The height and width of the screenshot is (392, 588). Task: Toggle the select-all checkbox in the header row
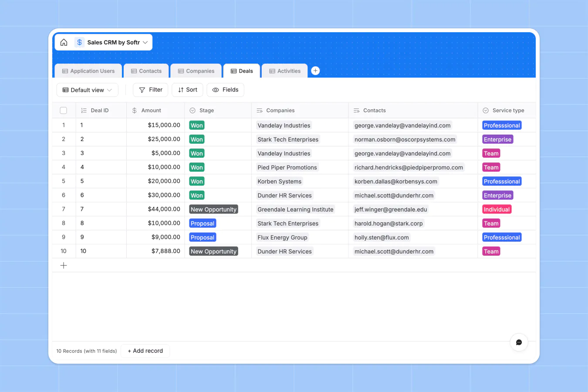(63, 110)
